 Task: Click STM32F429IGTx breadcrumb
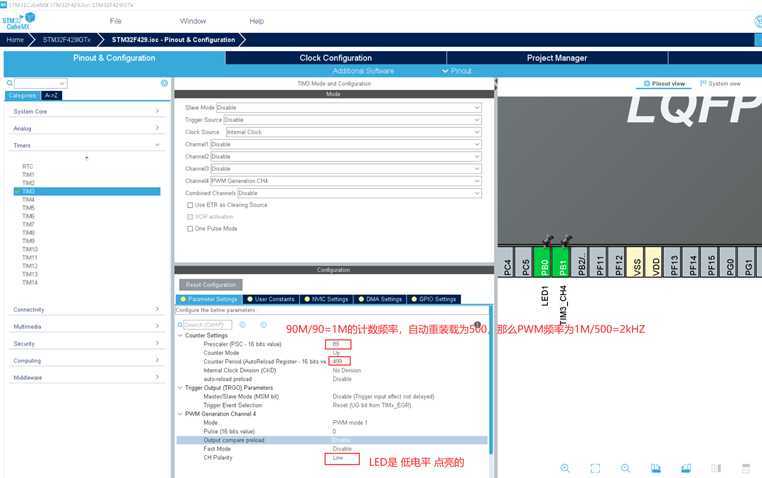[x=67, y=40]
